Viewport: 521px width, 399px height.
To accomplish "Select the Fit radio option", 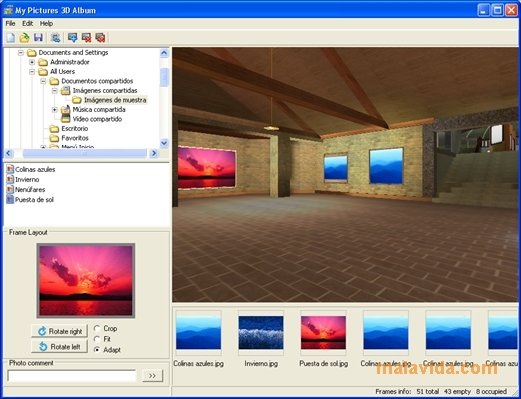I will (x=97, y=339).
